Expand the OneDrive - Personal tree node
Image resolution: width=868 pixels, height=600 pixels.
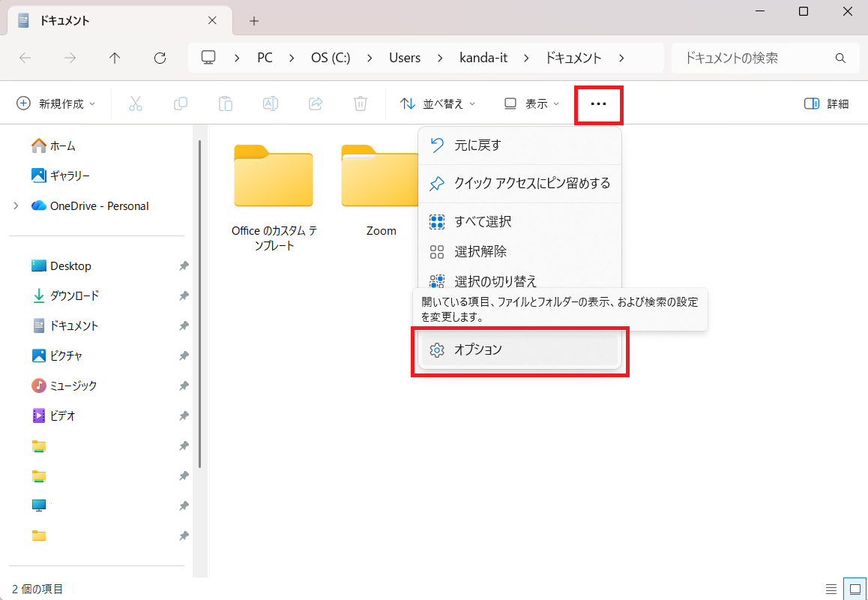[x=16, y=206]
